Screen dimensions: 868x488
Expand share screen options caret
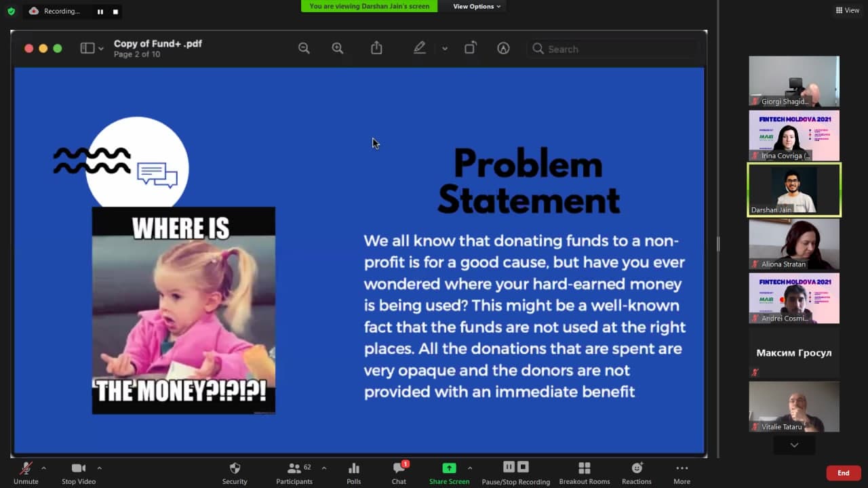(x=470, y=468)
